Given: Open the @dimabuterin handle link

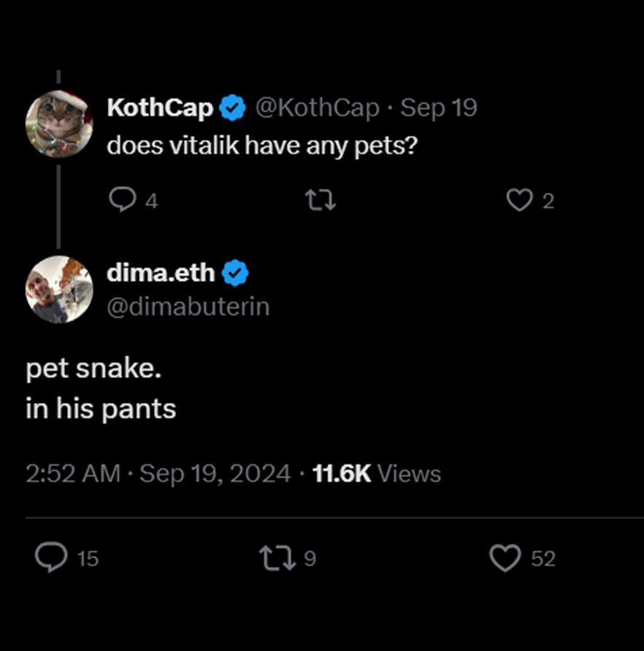Looking at the screenshot, I should 188,307.
